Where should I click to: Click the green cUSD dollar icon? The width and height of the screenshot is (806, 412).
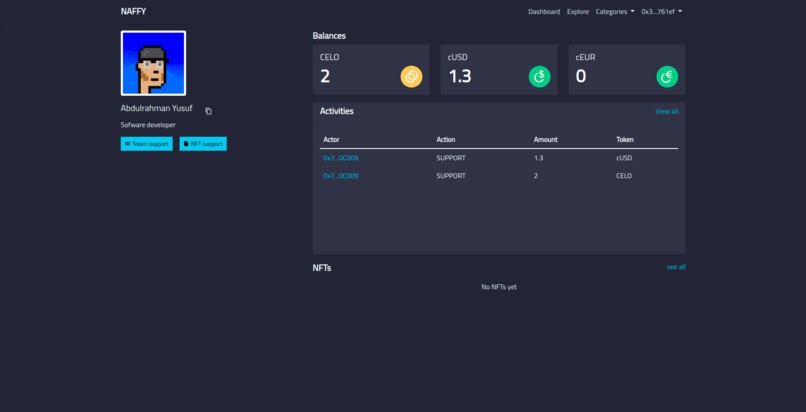click(539, 77)
